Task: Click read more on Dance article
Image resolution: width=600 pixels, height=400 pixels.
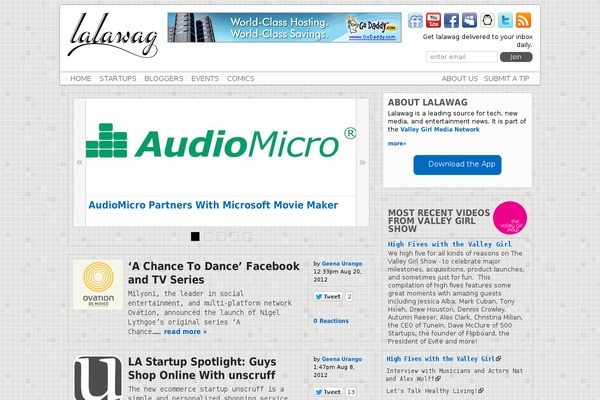Action: point(185,332)
